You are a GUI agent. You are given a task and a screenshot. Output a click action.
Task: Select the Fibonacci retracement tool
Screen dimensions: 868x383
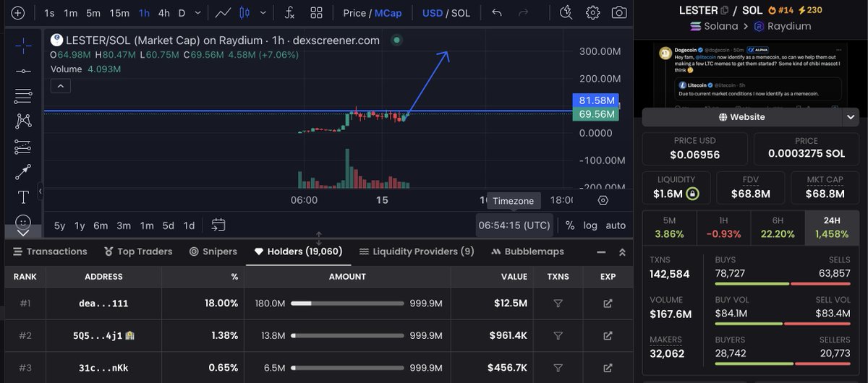(x=23, y=95)
